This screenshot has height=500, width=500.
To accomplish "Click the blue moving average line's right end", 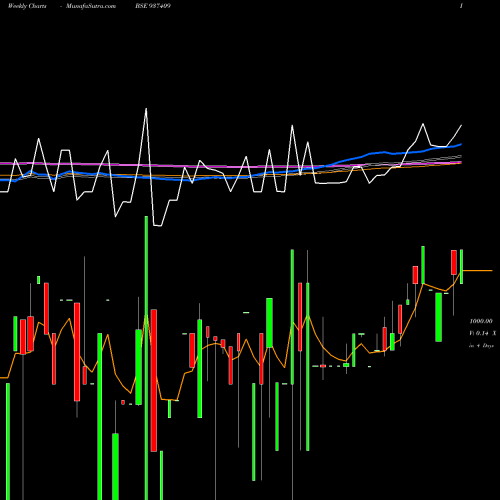I will (x=461, y=144).
